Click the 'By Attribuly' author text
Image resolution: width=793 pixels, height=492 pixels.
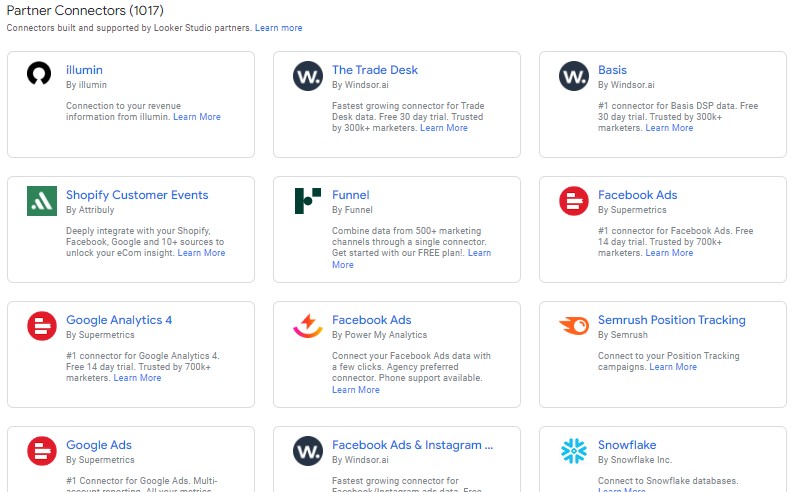coord(90,210)
